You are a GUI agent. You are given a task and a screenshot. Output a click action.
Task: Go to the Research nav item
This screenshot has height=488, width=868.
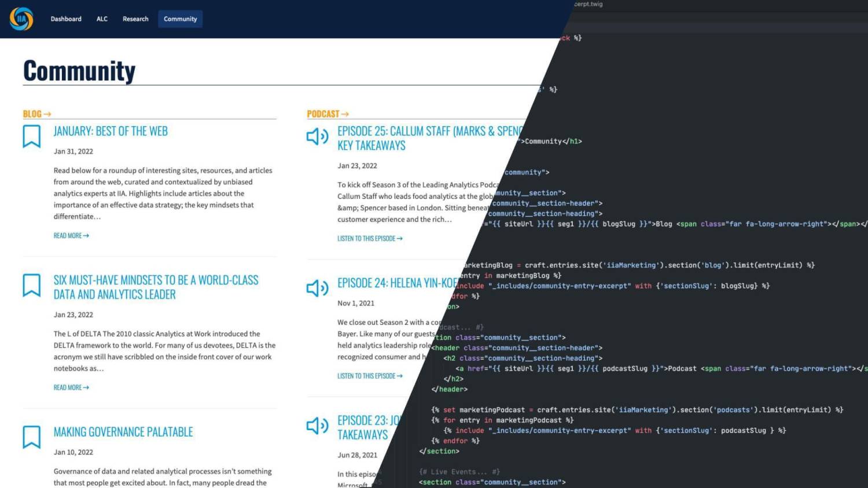(135, 19)
